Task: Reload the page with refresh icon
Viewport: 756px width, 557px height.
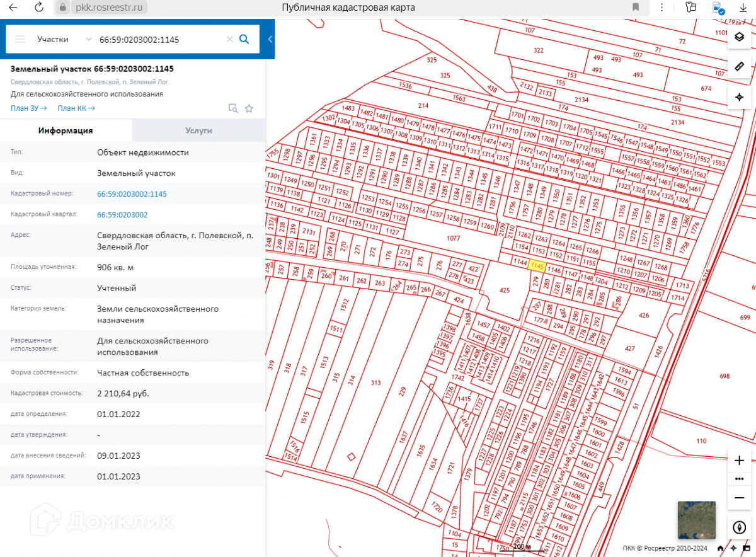Action: 39,8
